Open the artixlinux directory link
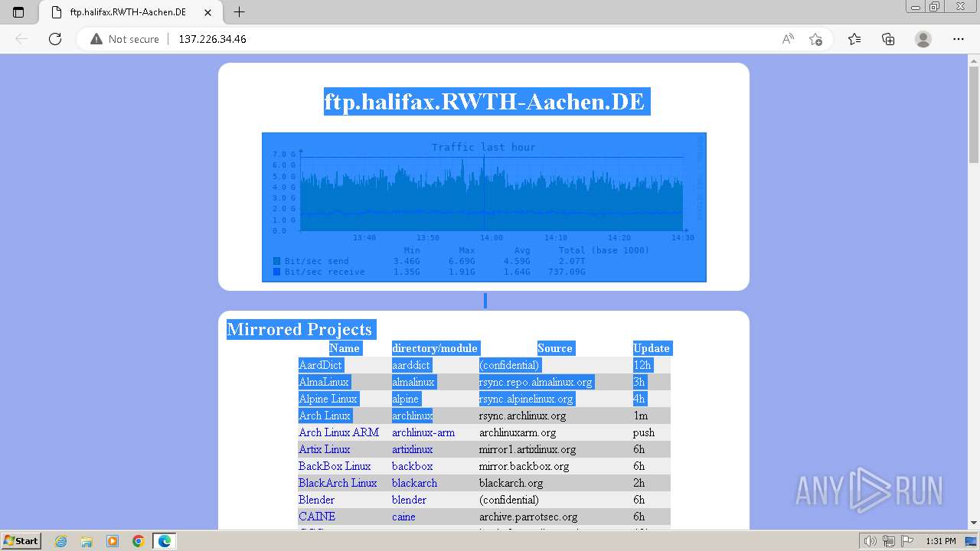Image resolution: width=980 pixels, height=551 pixels. [x=413, y=449]
